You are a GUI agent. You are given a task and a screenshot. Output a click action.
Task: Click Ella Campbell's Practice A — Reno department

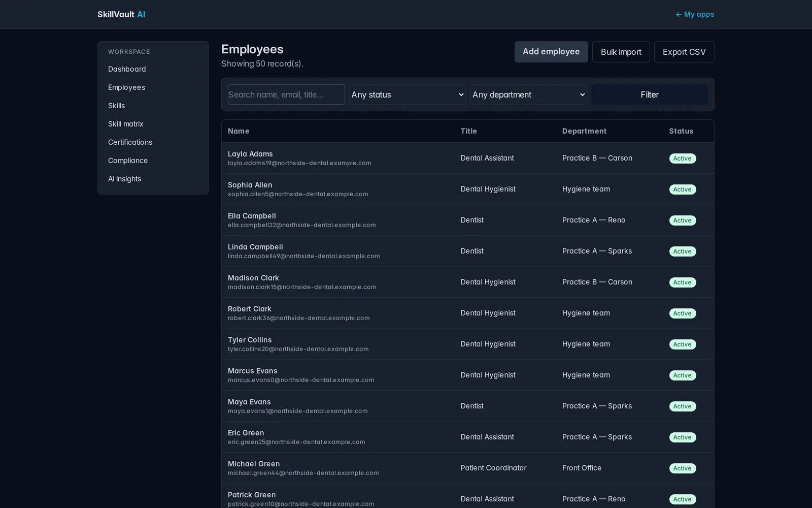(594, 220)
